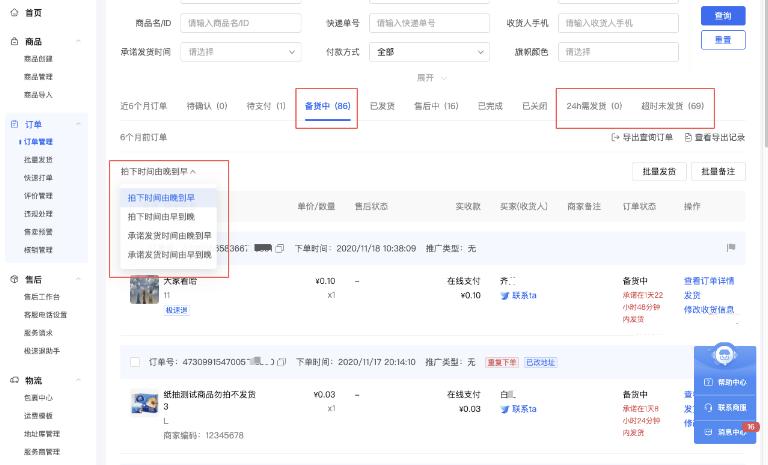Click the 批量发货 button

pyautogui.click(x=657, y=172)
